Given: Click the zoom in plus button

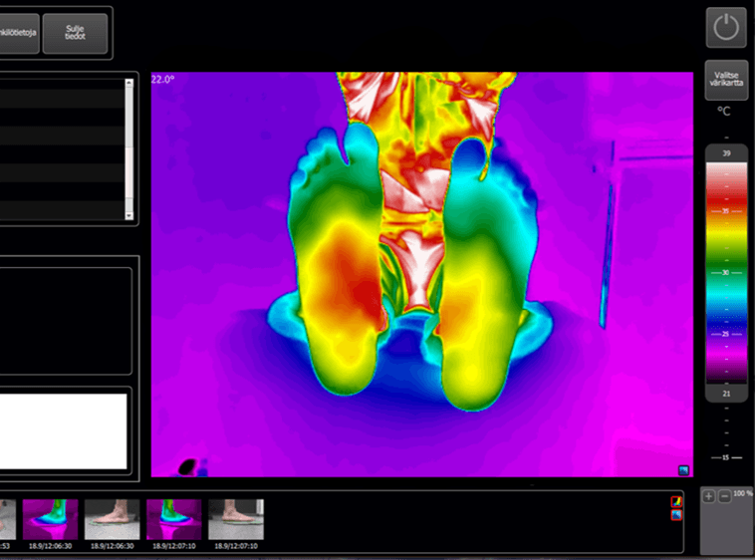Looking at the screenshot, I should [x=709, y=496].
